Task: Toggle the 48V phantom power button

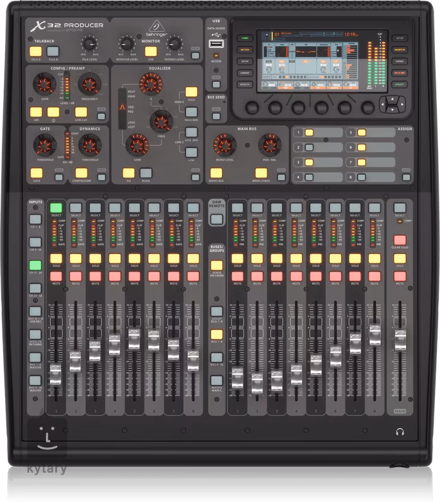Action: (x=36, y=113)
